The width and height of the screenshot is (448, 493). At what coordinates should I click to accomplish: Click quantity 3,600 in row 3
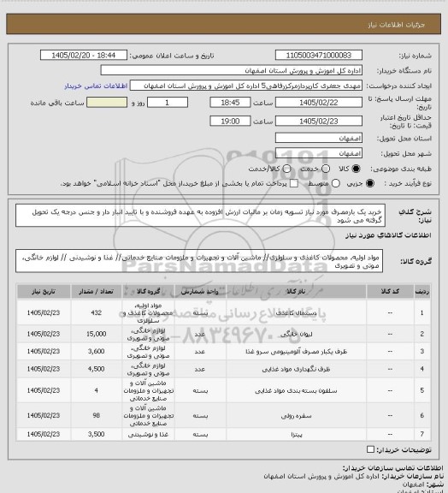[x=96, y=351]
